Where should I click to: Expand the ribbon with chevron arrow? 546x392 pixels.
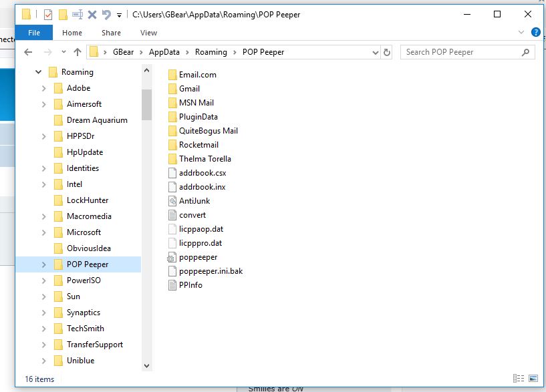[521, 32]
